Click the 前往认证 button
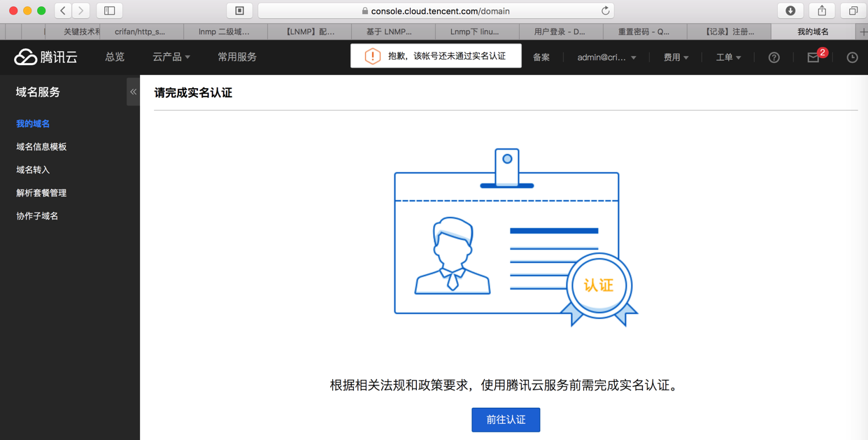This screenshot has width=868, height=440. 506,420
